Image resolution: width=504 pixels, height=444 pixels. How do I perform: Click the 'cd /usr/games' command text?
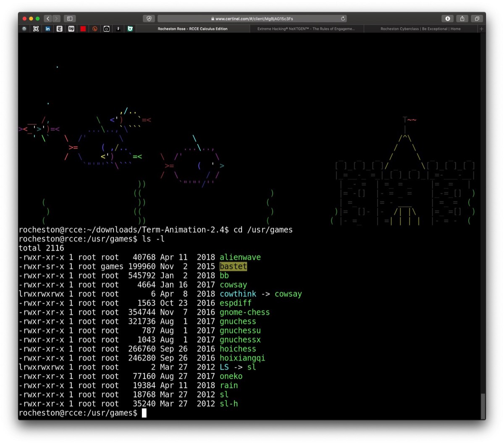[x=263, y=230]
